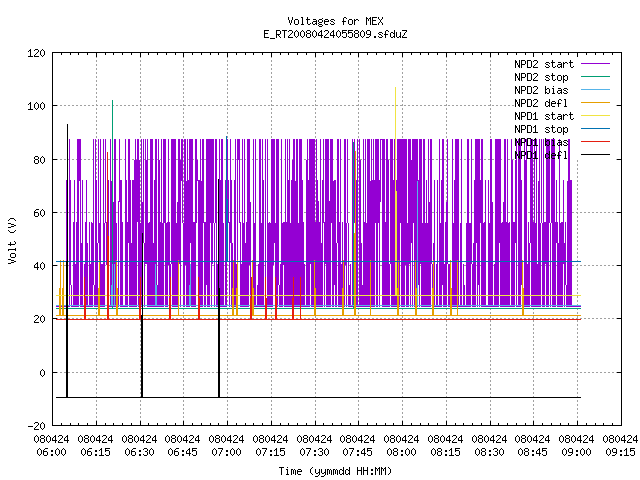
Task: Click the 09:15 time tick label
Action: [x=620, y=453]
